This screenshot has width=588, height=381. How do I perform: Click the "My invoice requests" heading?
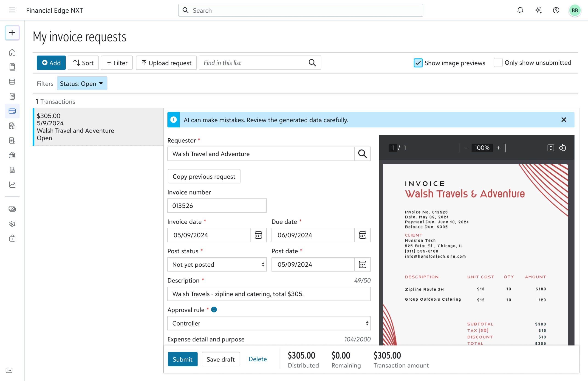(x=79, y=37)
